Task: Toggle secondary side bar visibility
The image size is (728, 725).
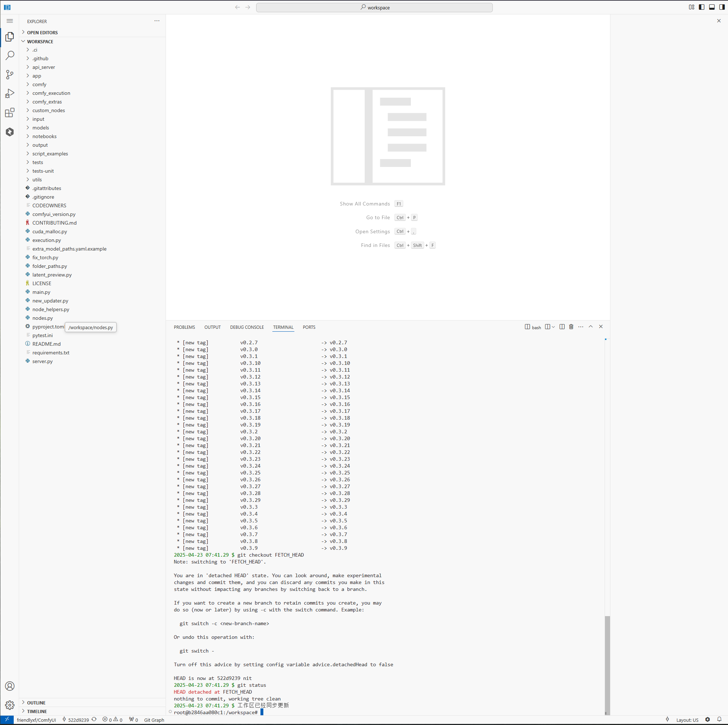Action: [x=722, y=7]
